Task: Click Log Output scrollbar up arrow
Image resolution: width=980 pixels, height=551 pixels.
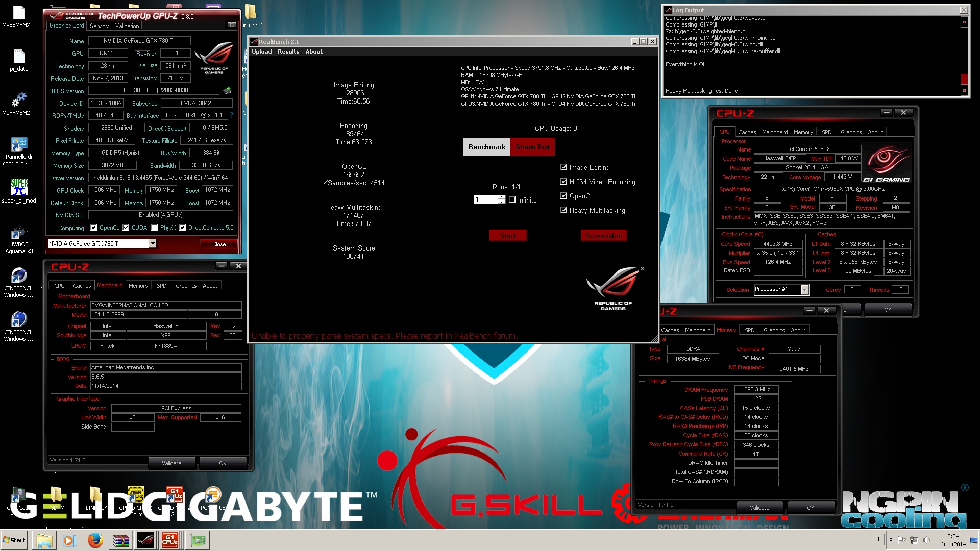Action: pyautogui.click(x=964, y=22)
